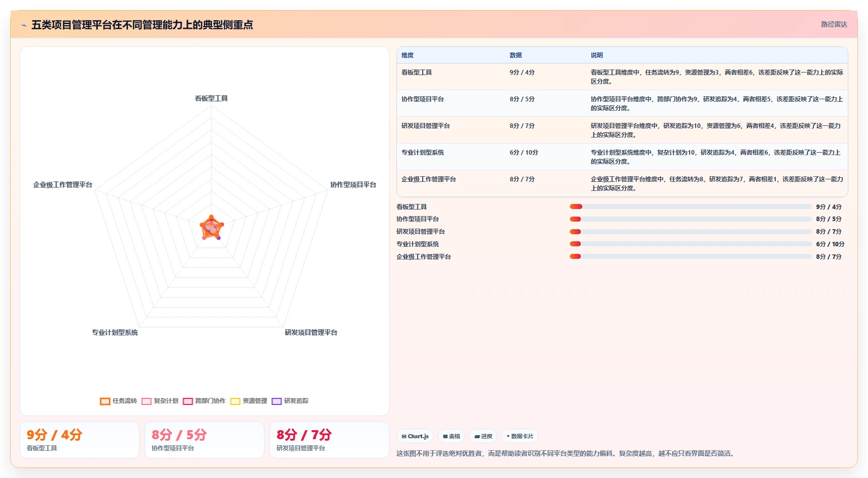Click the purple 研发追踪 legend swatch
Image resolution: width=868 pixels, height=478 pixels.
pyautogui.click(x=277, y=401)
